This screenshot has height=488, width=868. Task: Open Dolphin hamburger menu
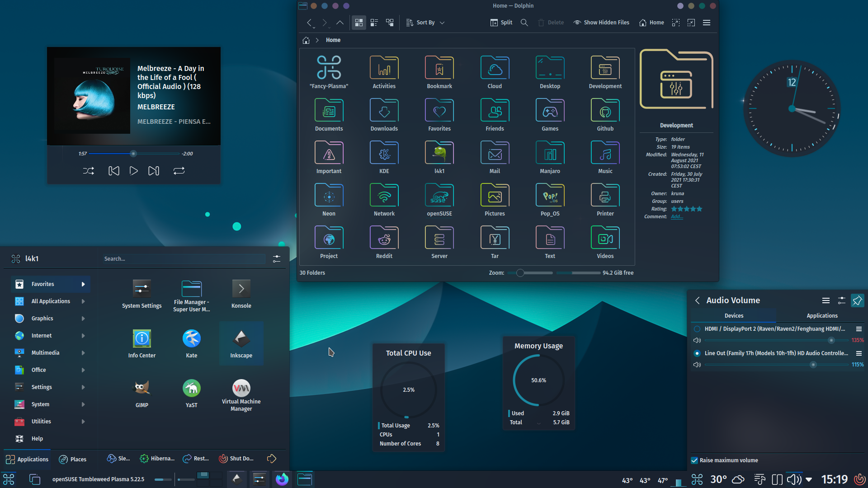(x=707, y=23)
